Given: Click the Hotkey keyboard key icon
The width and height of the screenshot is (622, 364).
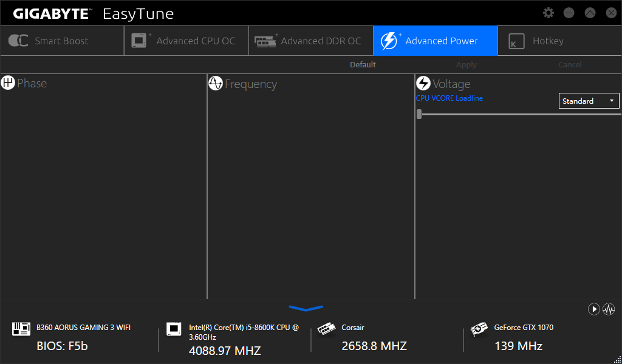Looking at the screenshot, I should [516, 41].
